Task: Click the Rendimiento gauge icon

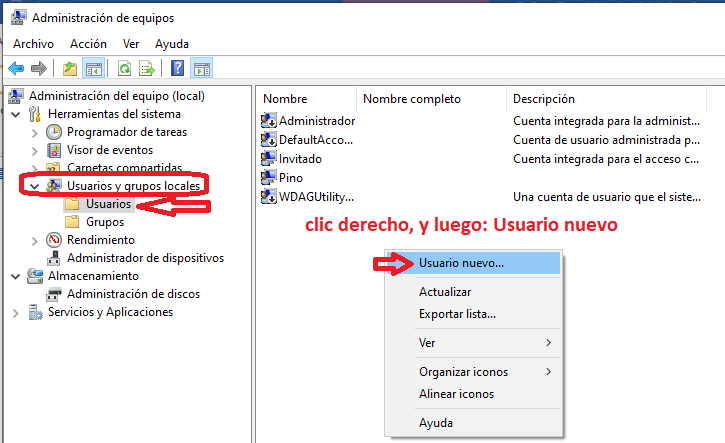Action: click(54, 240)
